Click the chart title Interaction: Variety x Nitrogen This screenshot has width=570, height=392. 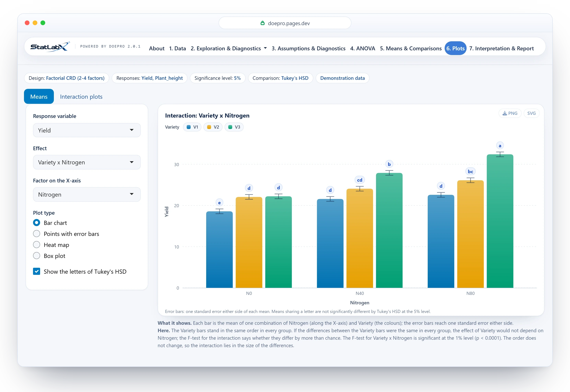coord(207,115)
